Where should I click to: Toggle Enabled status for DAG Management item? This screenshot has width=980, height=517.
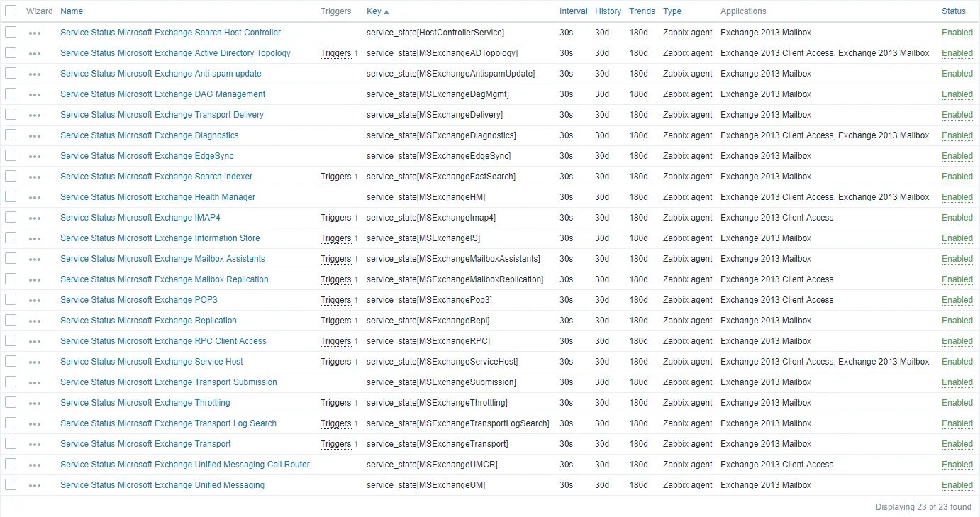957,94
